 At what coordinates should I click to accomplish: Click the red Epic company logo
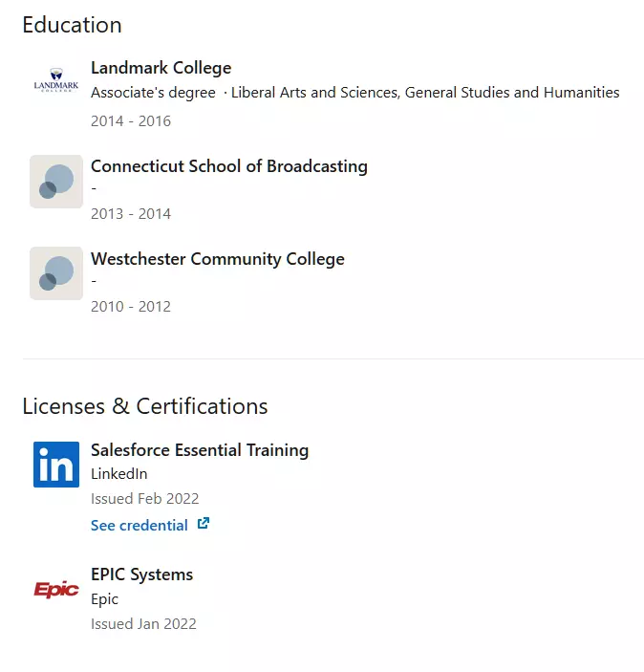(x=56, y=589)
